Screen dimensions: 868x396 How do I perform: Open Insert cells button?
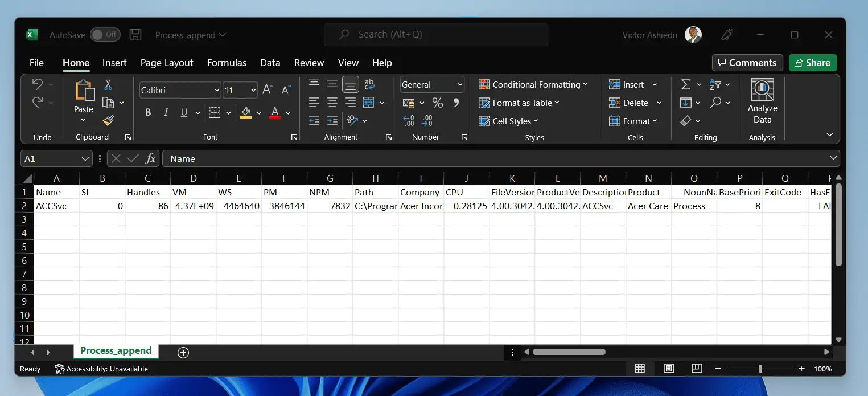click(627, 84)
